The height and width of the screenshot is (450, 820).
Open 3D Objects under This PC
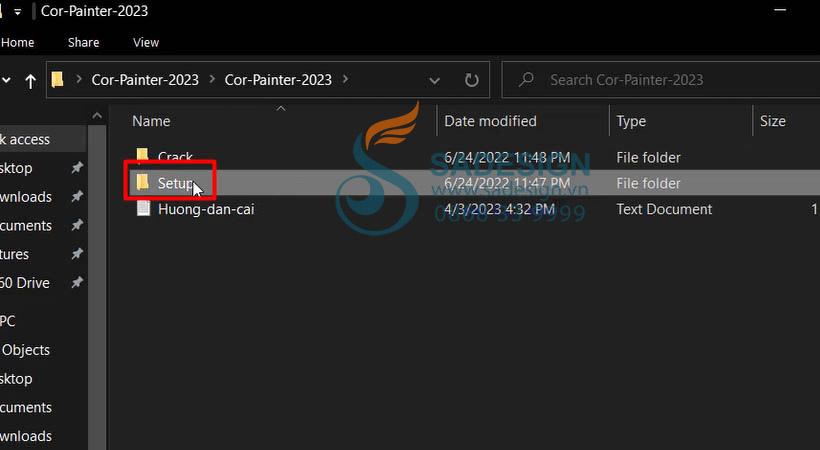pos(25,350)
